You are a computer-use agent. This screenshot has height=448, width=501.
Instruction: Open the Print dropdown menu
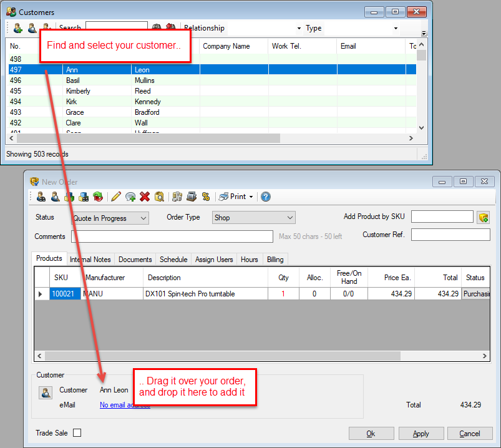coord(237,197)
